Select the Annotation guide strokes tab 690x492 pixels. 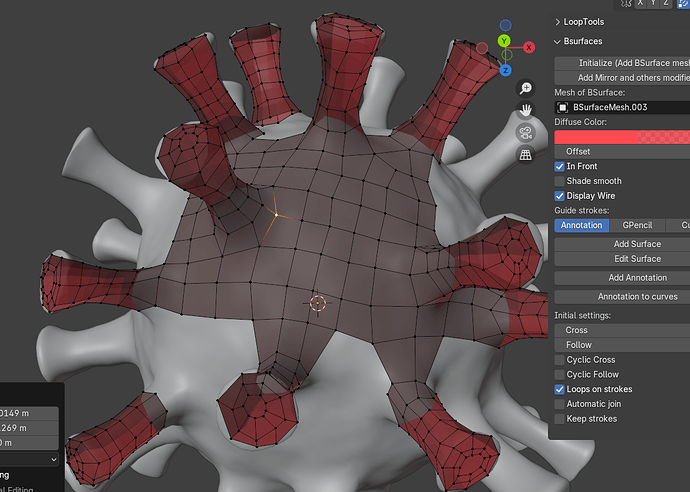tap(581, 225)
